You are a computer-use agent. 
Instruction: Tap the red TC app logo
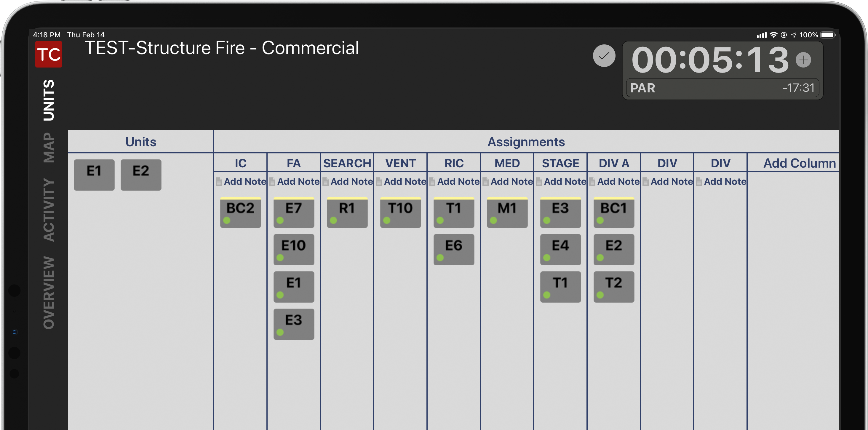tap(49, 54)
